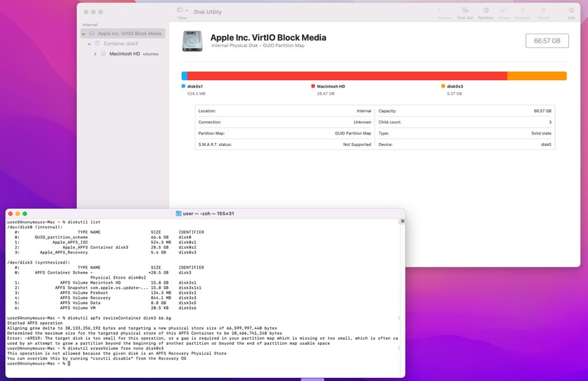Image resolution: width=588 pixels, height=381 pixels.
Task: Click the S.M.A.R.T. status Not Supported value
Action: click(x=357, y=145)
